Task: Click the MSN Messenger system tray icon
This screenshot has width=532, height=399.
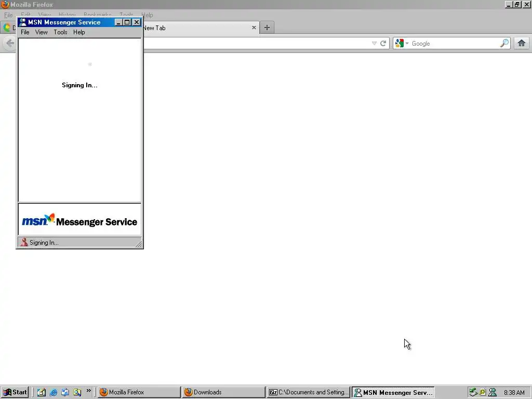Action: tap(493, 392)
